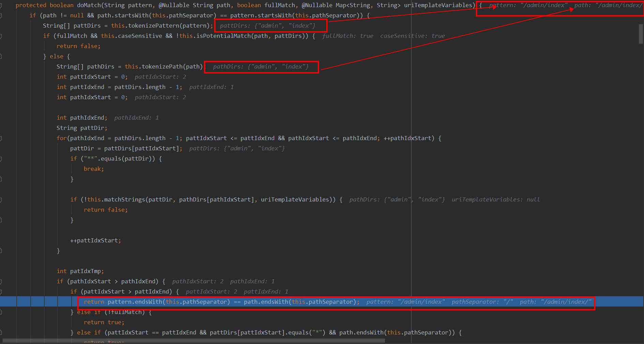Collapse fold marker beside 'if (!this.matchStrings' line
Screen dimensions: 644x344
pyautogui.click(x=1, y=200)
